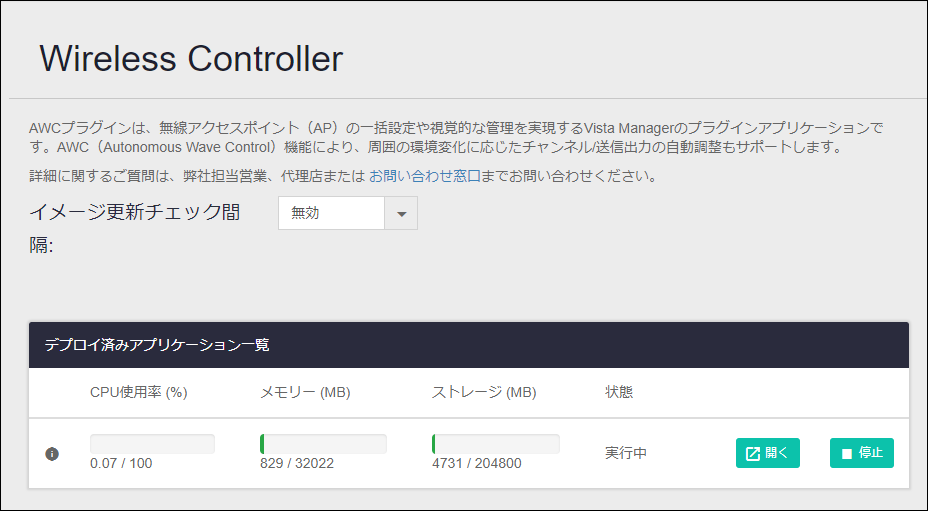Open the お問い合わせ窓口 link
Viewport: 928px width, 511px height.
(x=424, y=176)
